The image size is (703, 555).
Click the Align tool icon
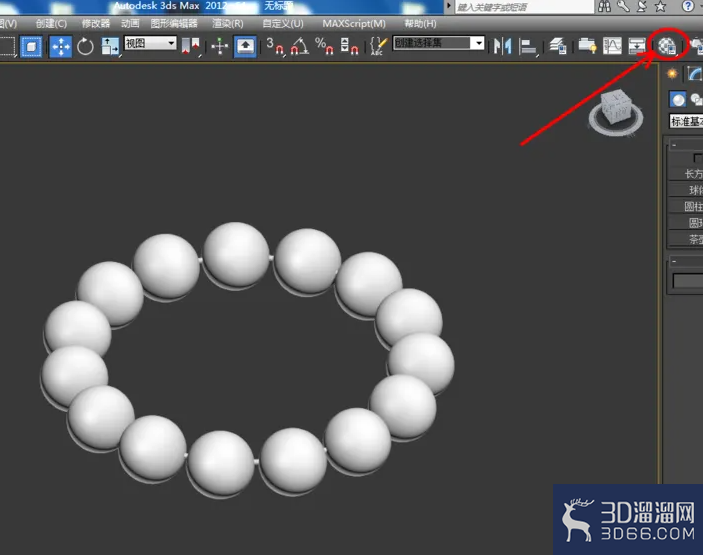(528, 46)
